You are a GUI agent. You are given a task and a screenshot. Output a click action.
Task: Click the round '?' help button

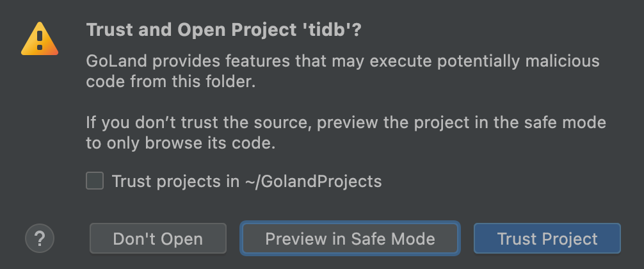click(40, 239)
